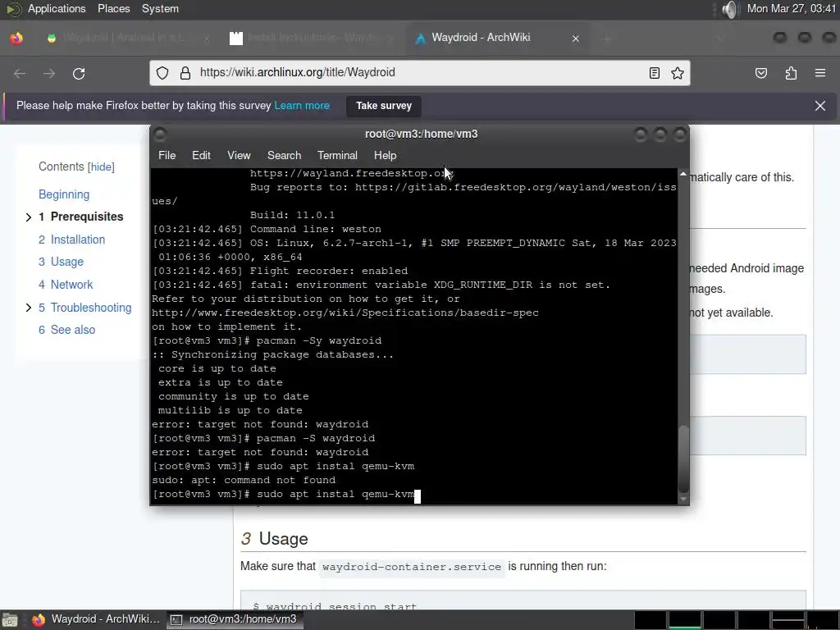Go to Troubleshooting section link
Screen dimensions: 840x630
pos(84,308)
